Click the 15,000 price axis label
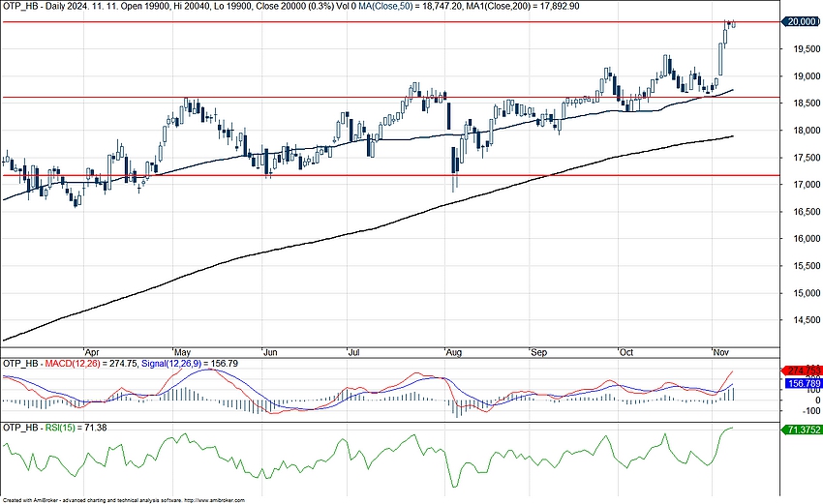The image size is (823, 504). click(808, 293)
